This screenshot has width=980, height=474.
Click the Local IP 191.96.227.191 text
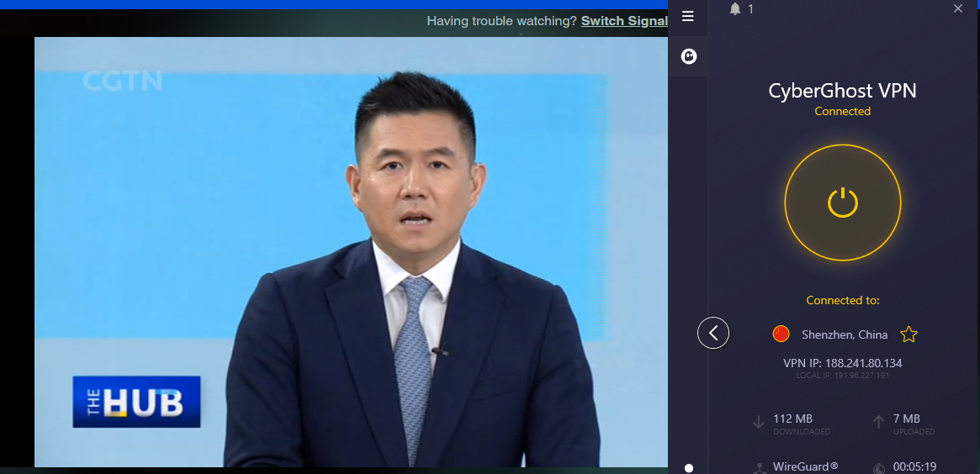tap(843, 376)
